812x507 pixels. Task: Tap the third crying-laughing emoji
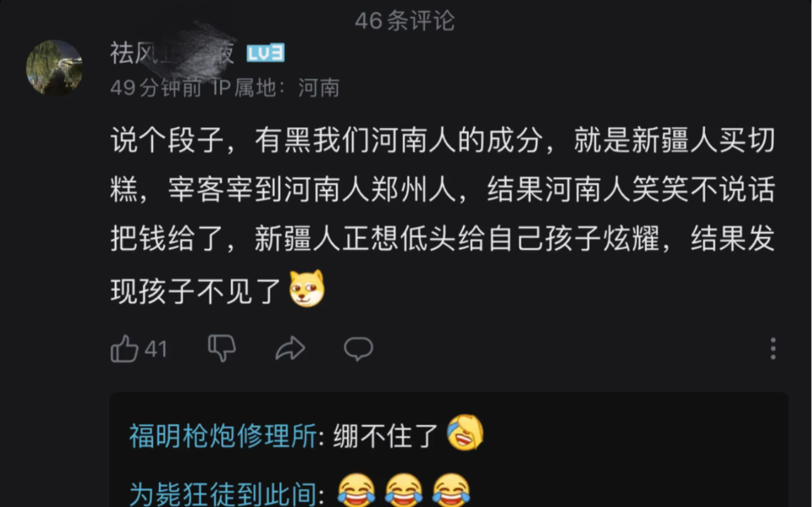(x=451, y=490)
